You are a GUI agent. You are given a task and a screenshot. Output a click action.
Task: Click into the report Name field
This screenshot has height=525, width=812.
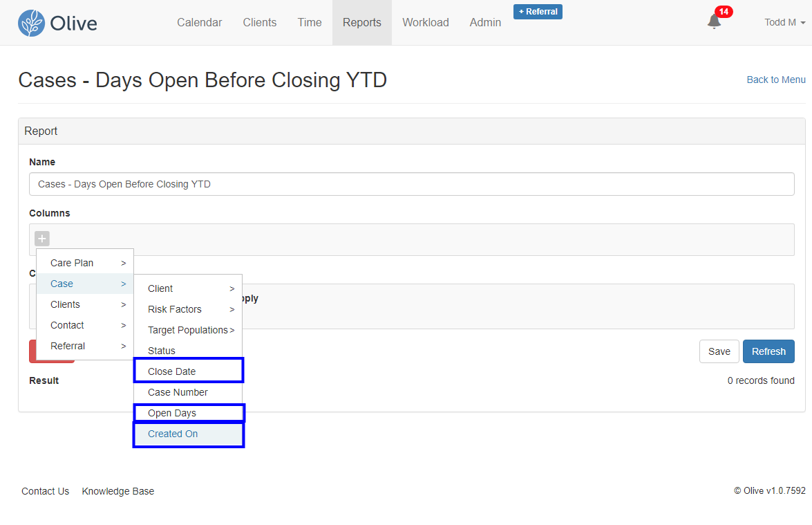point(412,184)
